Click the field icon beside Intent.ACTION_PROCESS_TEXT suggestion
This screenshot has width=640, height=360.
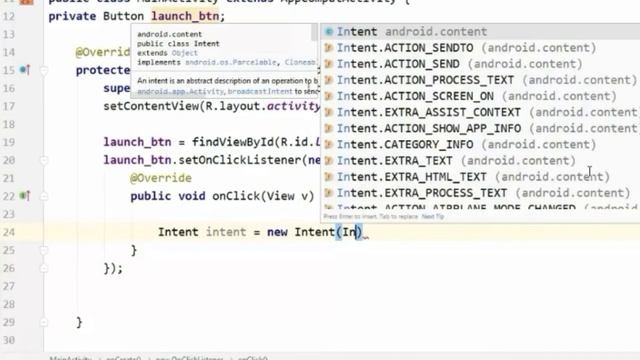329,80
